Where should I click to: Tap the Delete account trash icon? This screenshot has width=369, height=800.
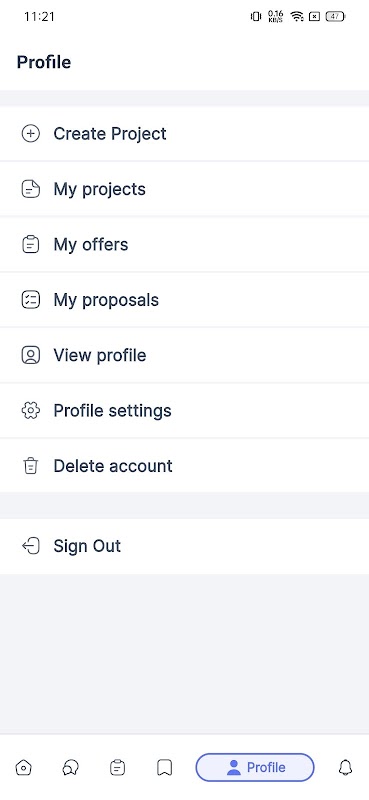click(x=31, y=466)
